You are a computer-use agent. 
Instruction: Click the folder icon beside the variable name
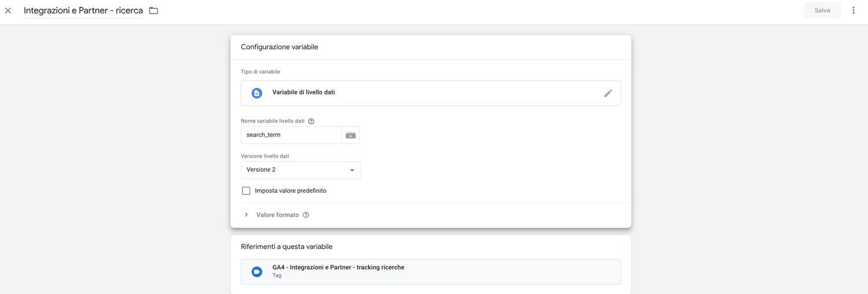pos(153,10)
